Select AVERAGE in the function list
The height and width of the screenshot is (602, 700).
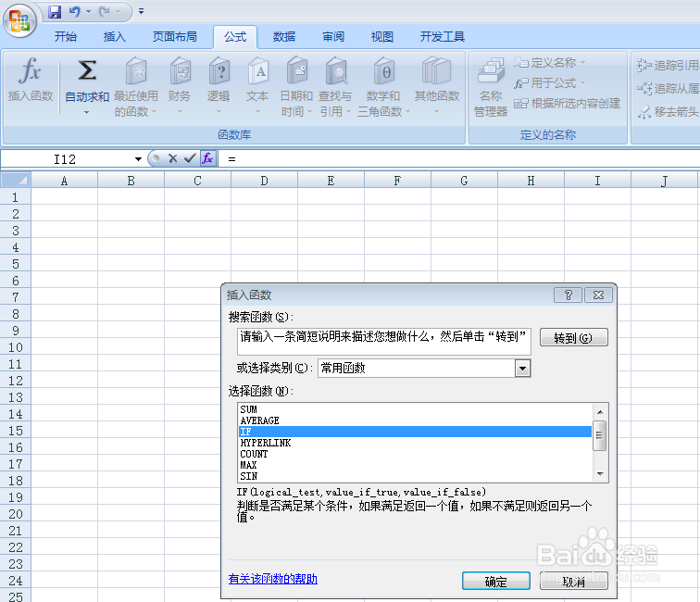(x=415, y=420)
